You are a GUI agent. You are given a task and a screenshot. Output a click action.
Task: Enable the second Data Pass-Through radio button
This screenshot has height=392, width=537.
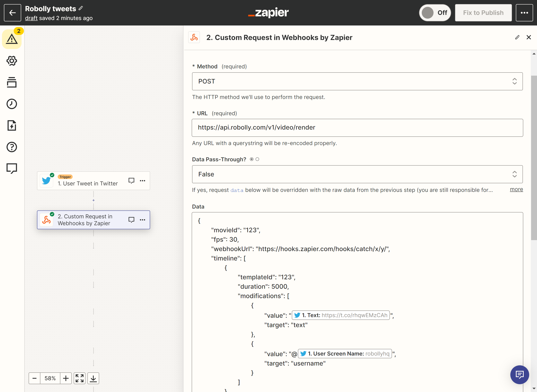pos(258,159)
